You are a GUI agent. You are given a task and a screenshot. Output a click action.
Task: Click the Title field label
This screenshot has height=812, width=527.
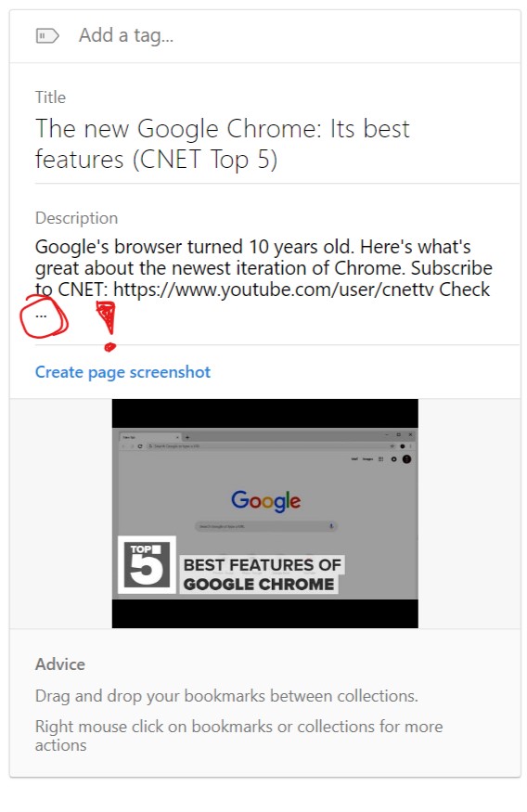pos(50,97)
